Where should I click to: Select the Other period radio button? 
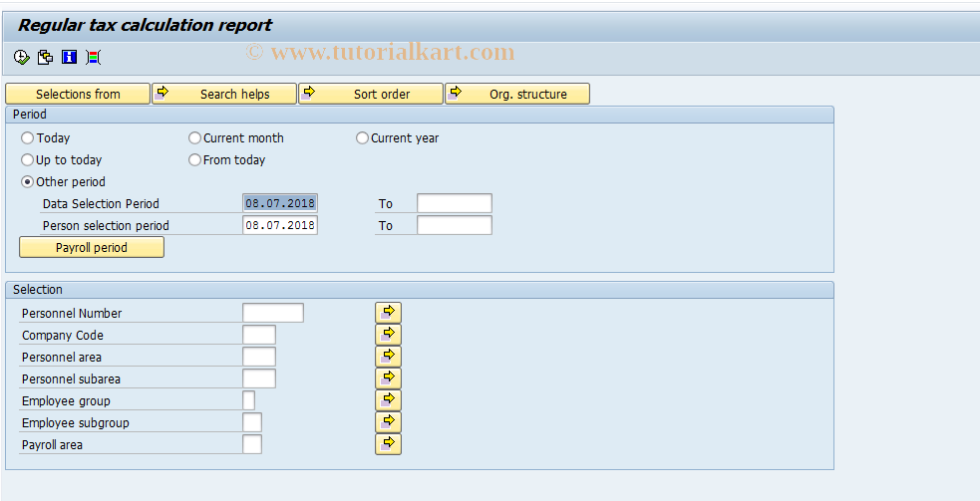(x=28, y=182)
